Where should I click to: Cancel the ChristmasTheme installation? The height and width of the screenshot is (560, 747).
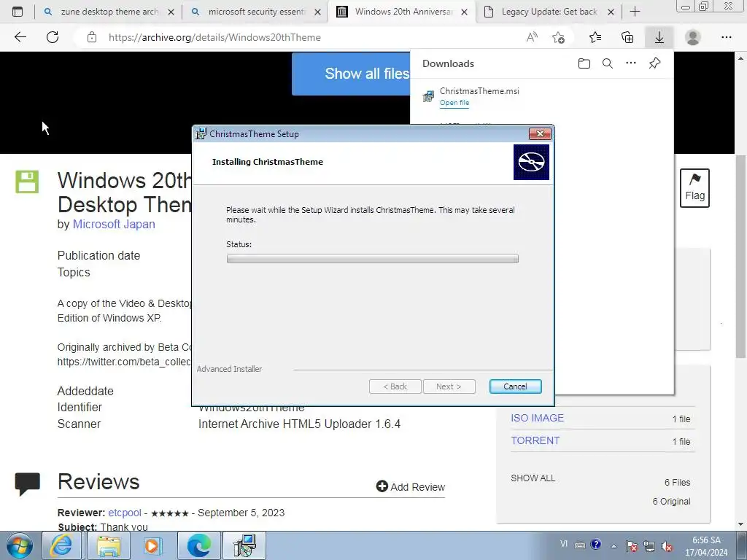pyautogui.click(x=515, y=386)
